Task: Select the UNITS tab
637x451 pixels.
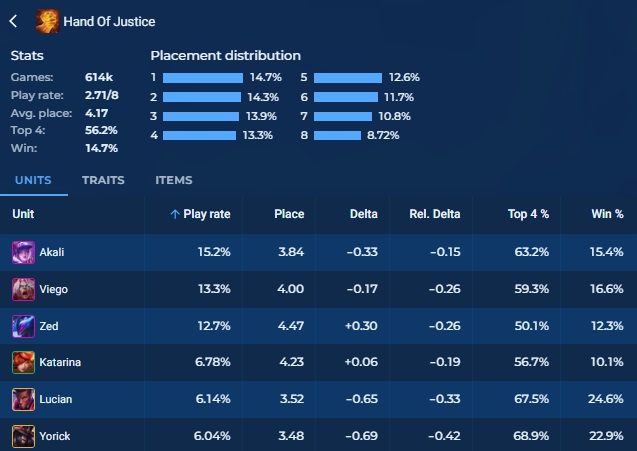Action: pos(33,180)
